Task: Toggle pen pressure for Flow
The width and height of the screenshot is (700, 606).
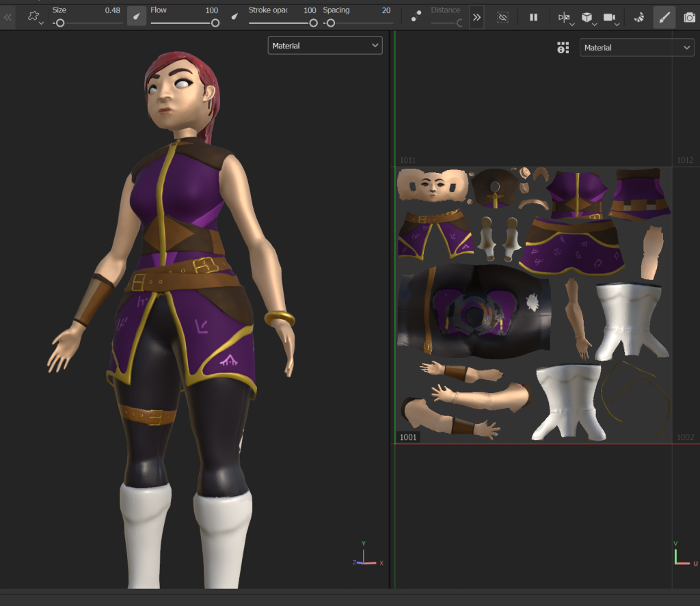Action: (x=234, y=16)
